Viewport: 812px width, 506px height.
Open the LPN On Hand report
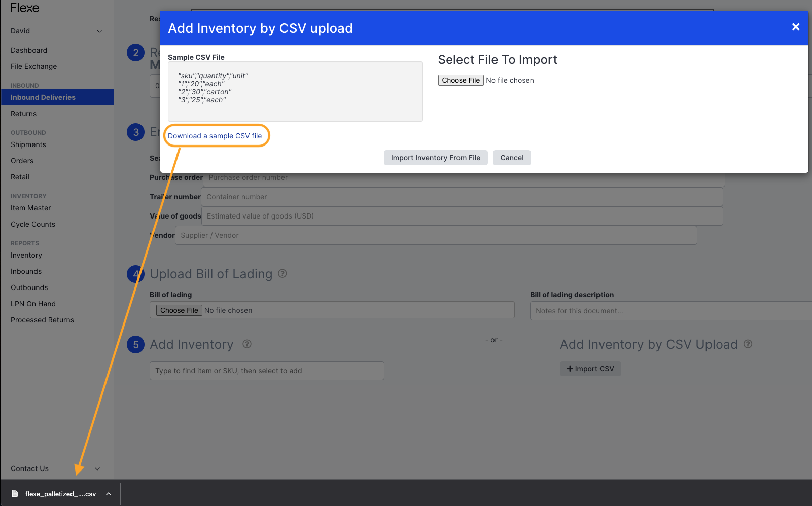[33, 304]
